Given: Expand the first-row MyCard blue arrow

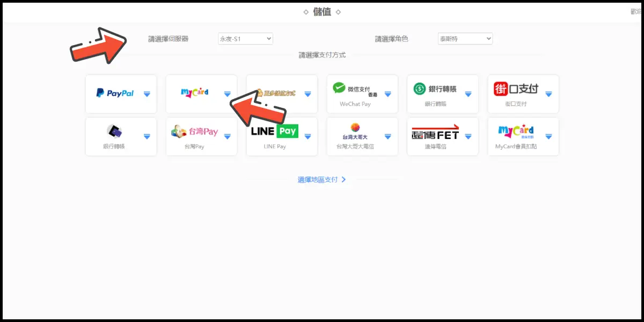Looking at the screenshot, I should (227, 94).
